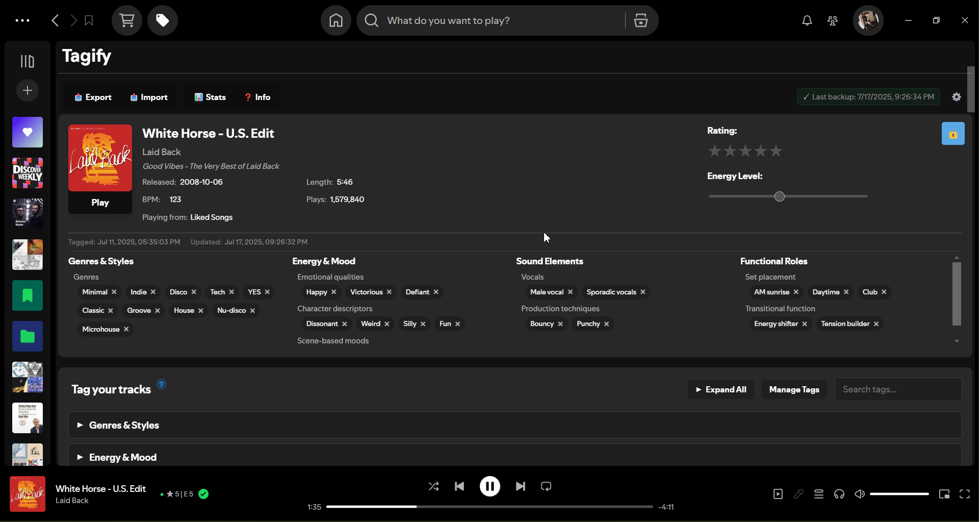Open Liked Songs heart in left sidebar
This screenshot has height=522, width=980.
tap(27, 132)
